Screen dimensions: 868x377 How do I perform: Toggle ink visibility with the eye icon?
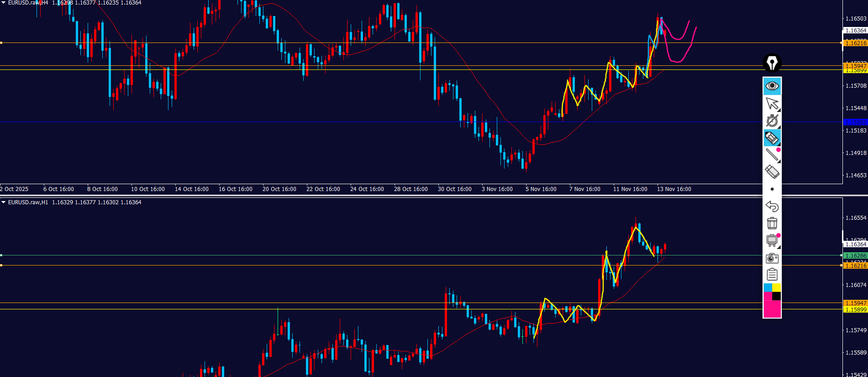pos(772,86)
